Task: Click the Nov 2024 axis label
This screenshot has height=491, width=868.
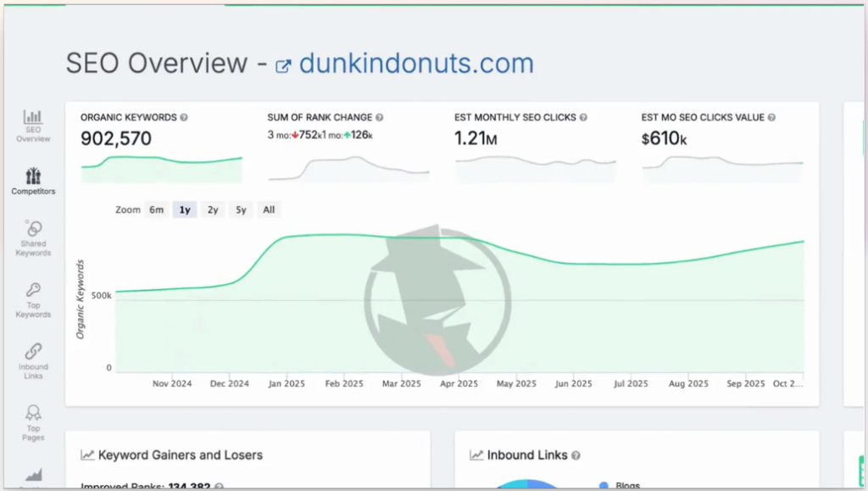Action: tap(172, 383)
